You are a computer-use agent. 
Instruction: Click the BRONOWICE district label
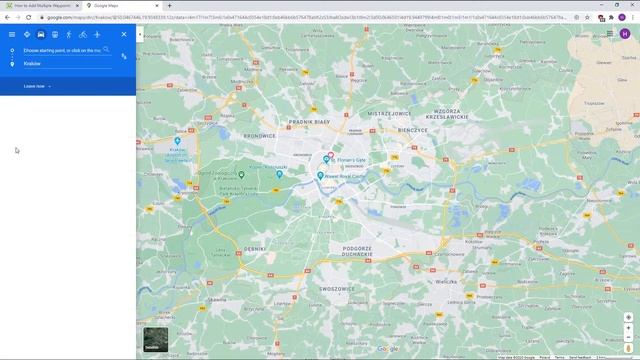coord(260,136)
